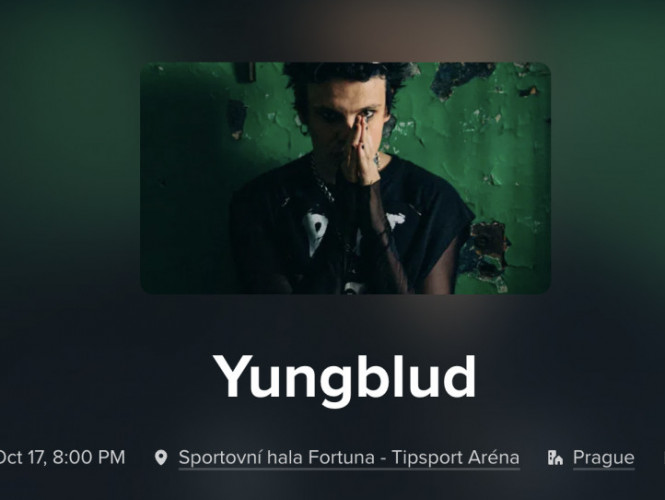Click the Yungblud event title heading
665x500 pixels.
coord(344,378)
